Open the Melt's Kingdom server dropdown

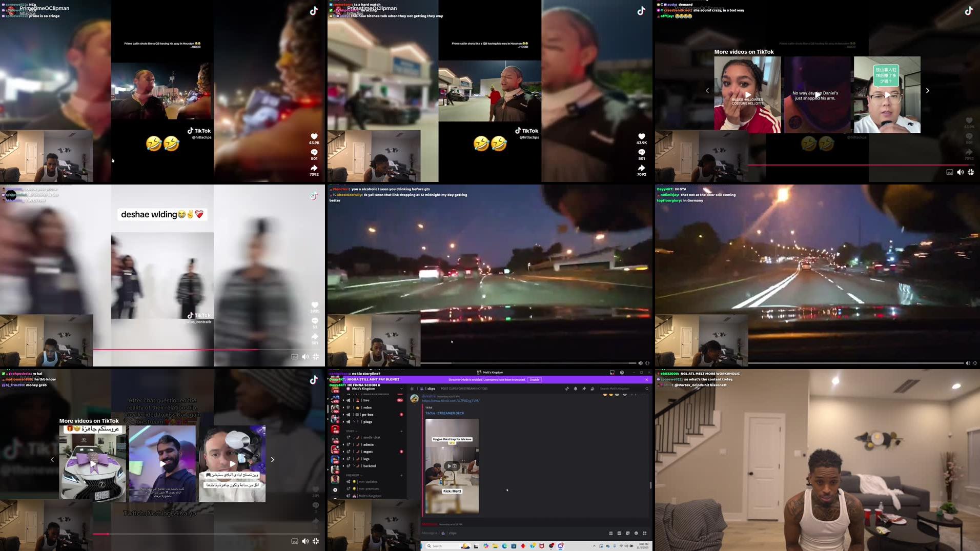[374, 389]
